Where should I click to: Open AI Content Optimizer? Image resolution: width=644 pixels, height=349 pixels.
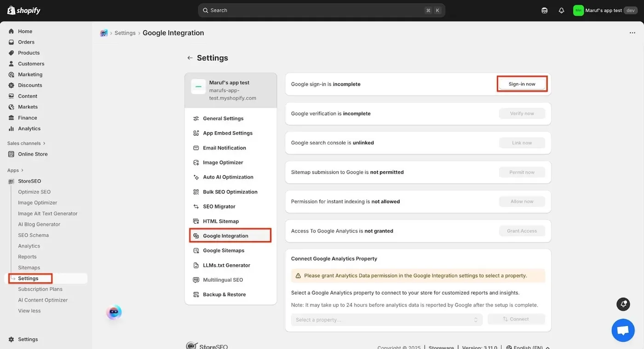click(43, 300)
